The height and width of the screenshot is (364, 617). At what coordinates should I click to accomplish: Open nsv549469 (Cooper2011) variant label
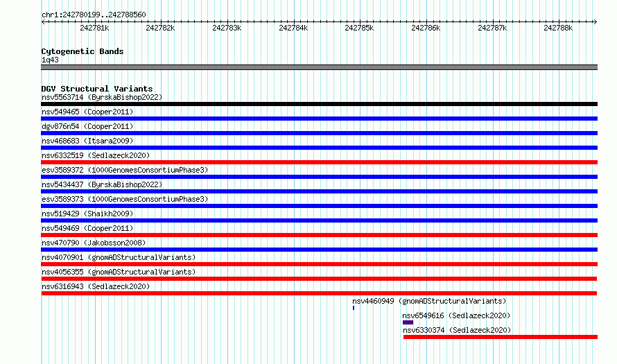tap(87, 228)
